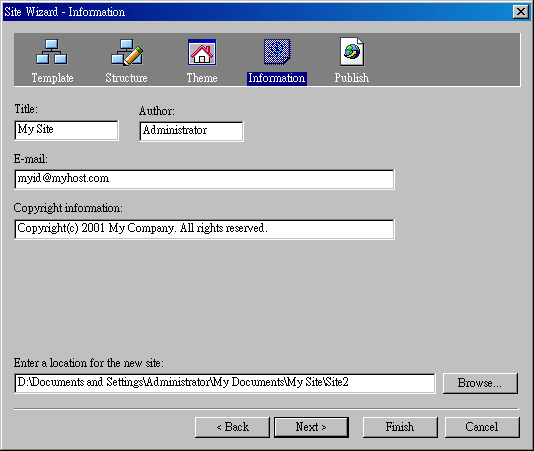534x451 pixels.
Task: Switch to the Structure step label
Action: pyautogui.click(x=126, y=78)
